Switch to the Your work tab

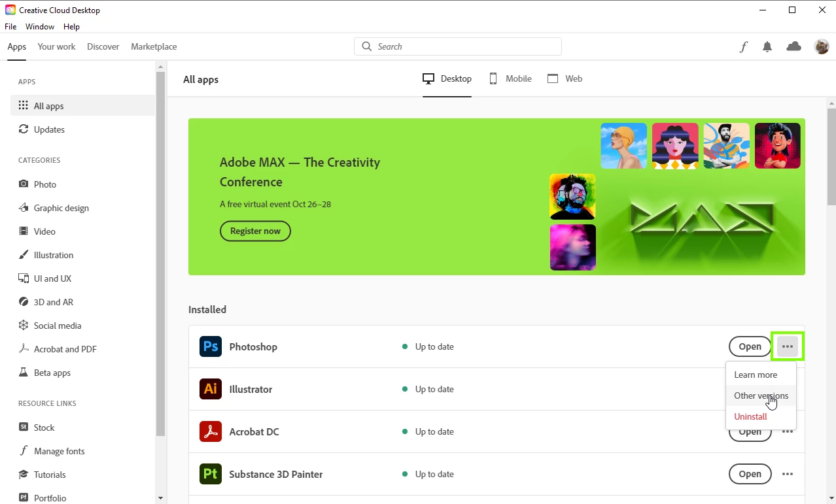(56, 46)
